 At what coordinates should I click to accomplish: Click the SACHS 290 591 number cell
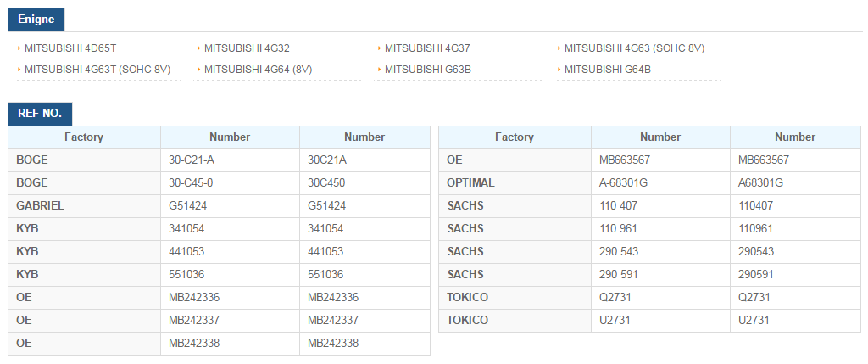tap(661, 275)
